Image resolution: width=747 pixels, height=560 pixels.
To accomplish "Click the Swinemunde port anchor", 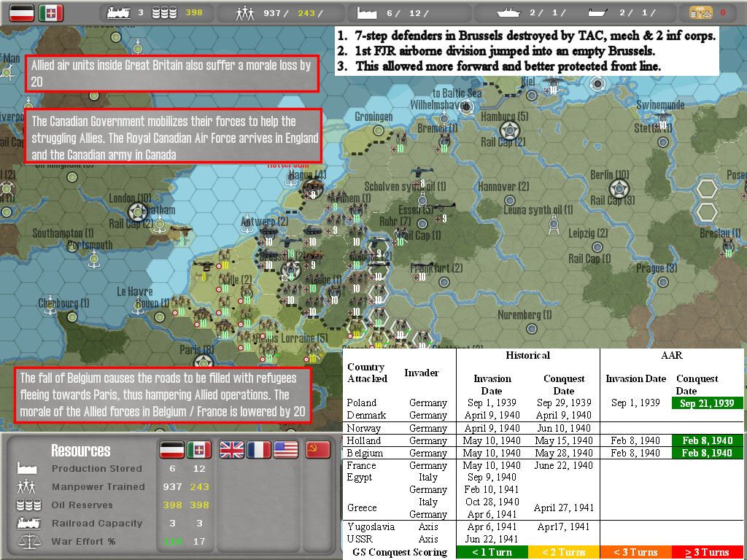I will 662,117.
